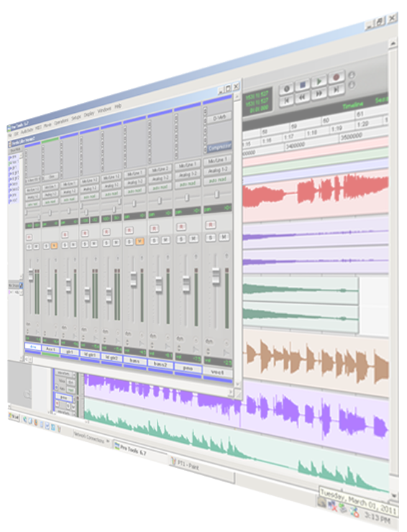The height and width of the screenshot is (532, 407).
Task: Arm recording with the red Record button
Action: (x=336, y=78)
